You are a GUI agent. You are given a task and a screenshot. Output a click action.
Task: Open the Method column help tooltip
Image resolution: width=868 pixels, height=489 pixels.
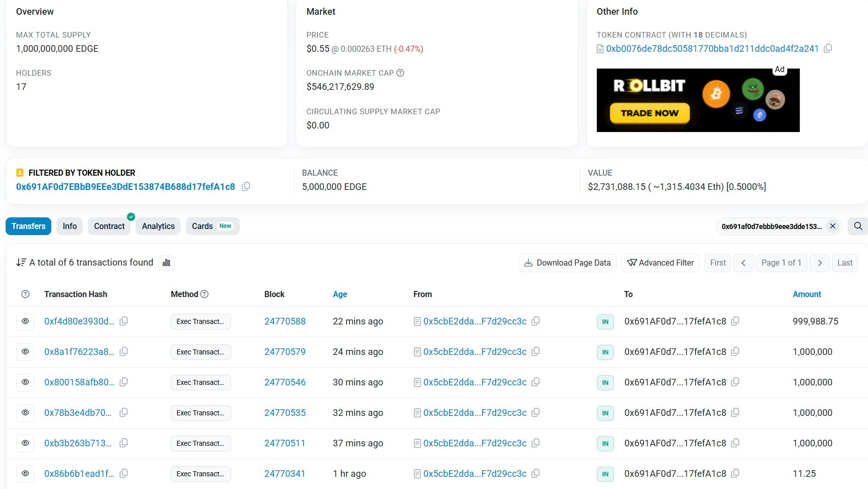tap(205, 294)
